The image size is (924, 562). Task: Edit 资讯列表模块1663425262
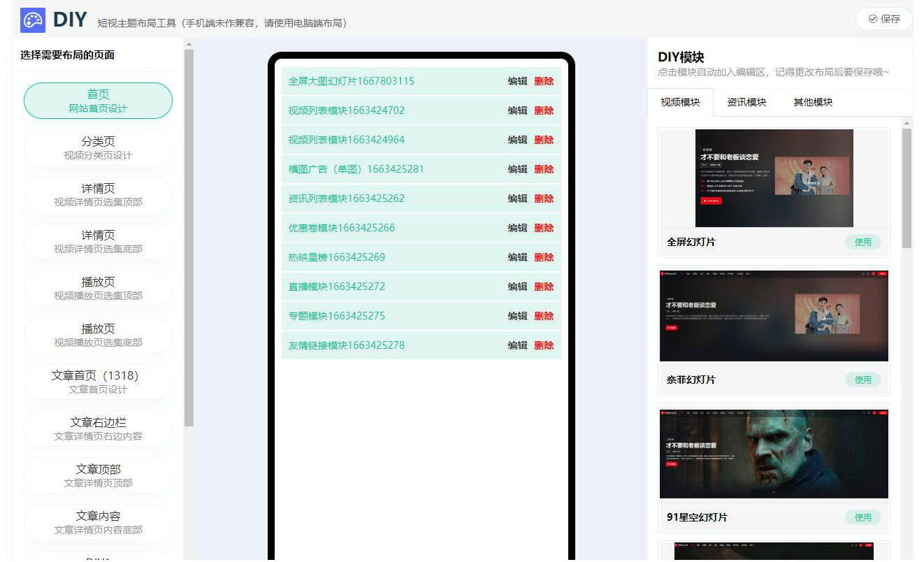(517, 199)
